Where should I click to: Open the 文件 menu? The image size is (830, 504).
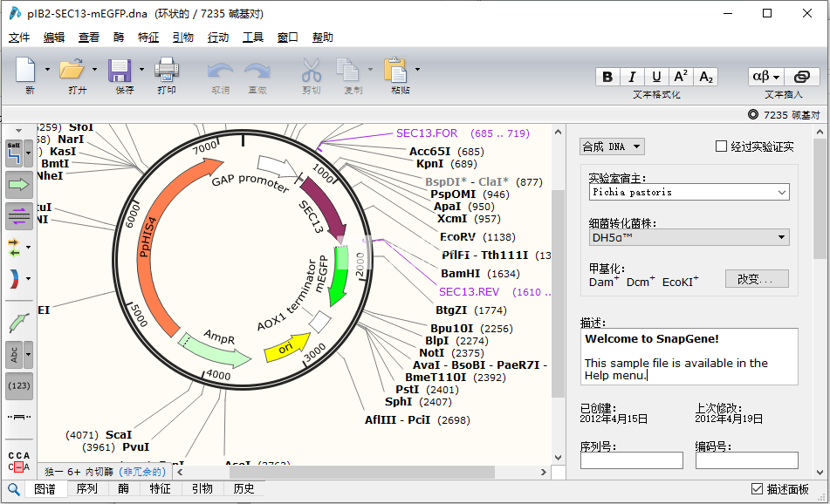click(19, 37)
